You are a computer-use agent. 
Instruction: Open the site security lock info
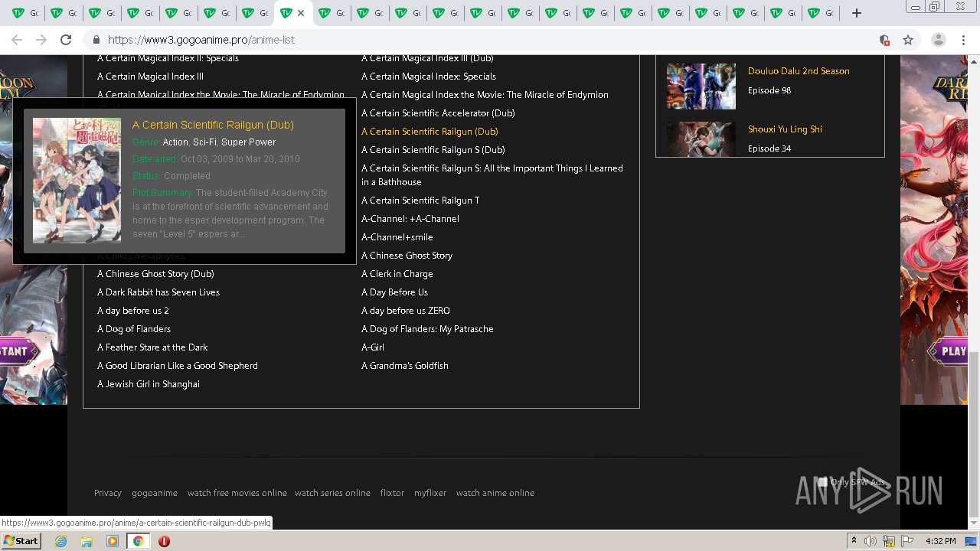click(x=96, y=40)
